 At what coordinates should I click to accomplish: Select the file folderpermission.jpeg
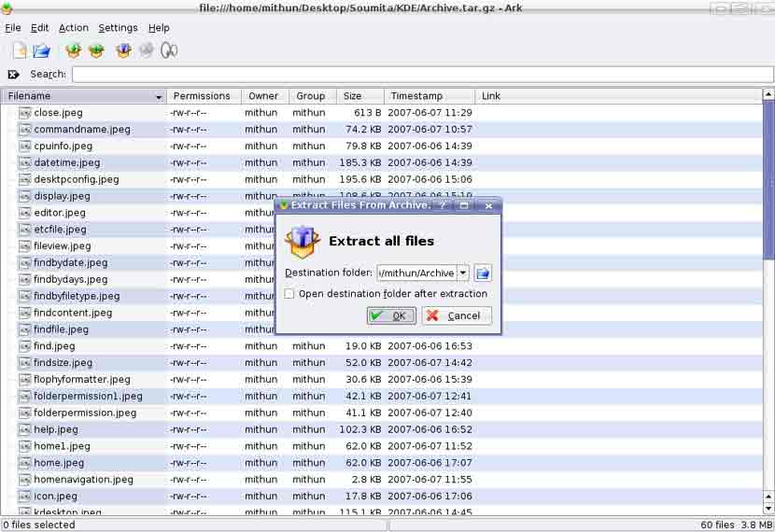click(85, 413)
